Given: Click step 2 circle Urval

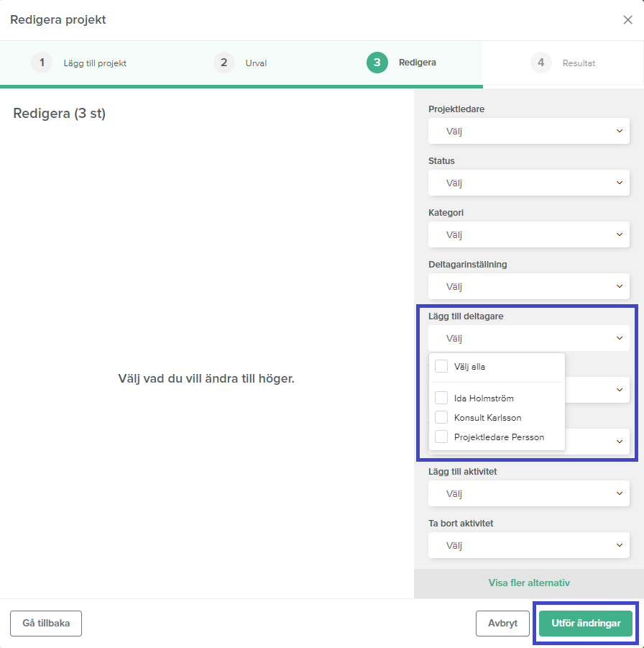Looking at the screenshot, I should coord(224,63).
